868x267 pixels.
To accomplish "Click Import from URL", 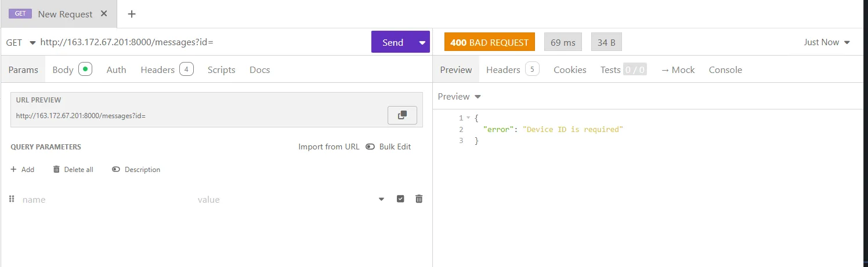I will [328, 147].
